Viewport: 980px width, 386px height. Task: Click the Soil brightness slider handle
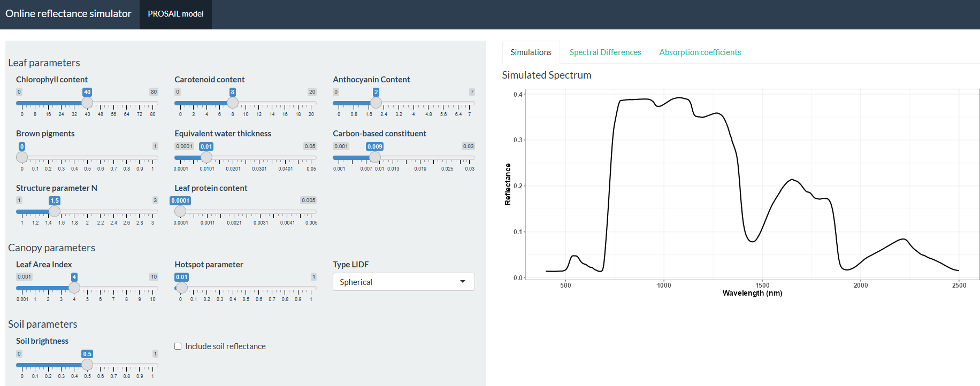87,365
